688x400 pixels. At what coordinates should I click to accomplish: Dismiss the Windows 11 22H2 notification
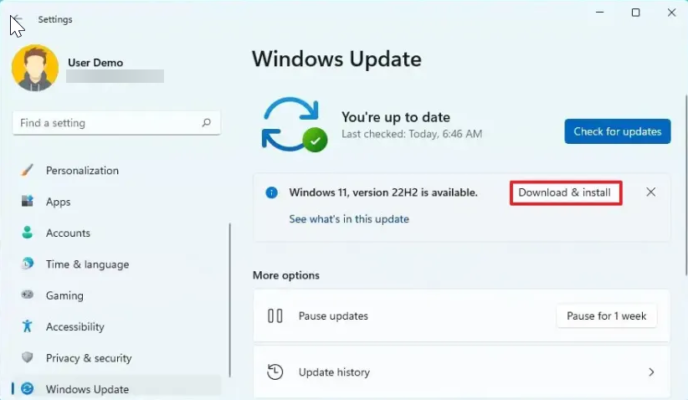[x=651, y=192]
